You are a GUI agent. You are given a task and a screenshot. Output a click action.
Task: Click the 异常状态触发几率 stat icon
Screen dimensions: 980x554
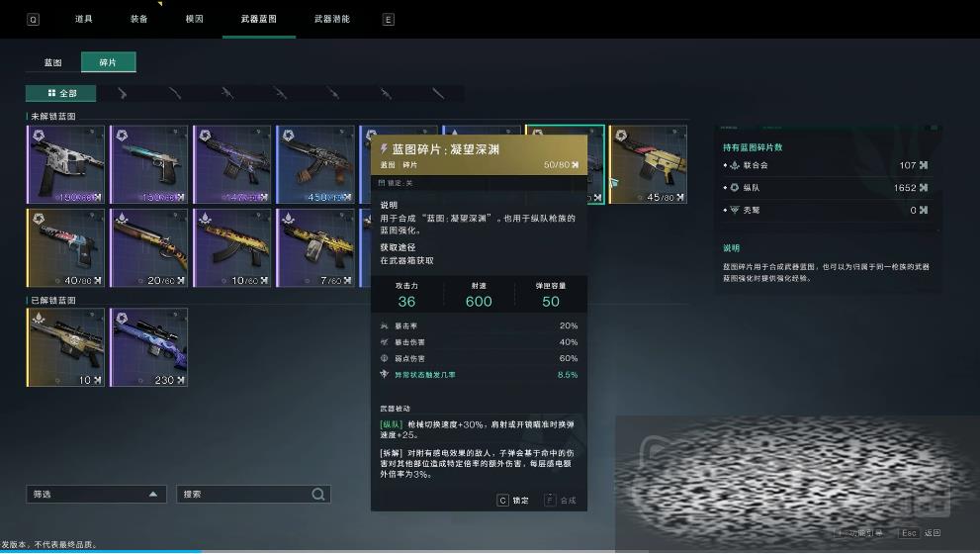click(385, 375)
